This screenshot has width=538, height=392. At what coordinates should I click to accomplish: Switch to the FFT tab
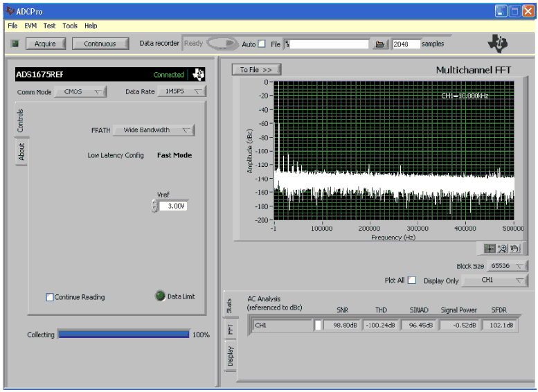click(230, 330)
